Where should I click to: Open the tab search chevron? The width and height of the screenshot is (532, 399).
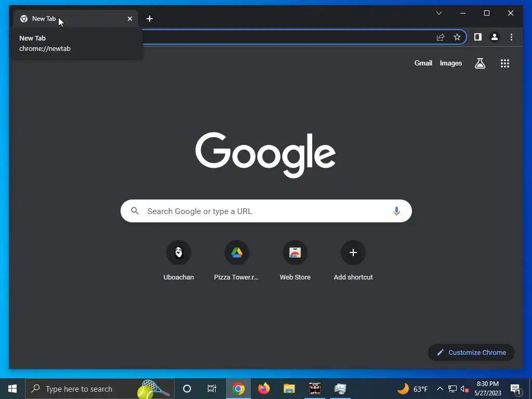click(438, 13)
